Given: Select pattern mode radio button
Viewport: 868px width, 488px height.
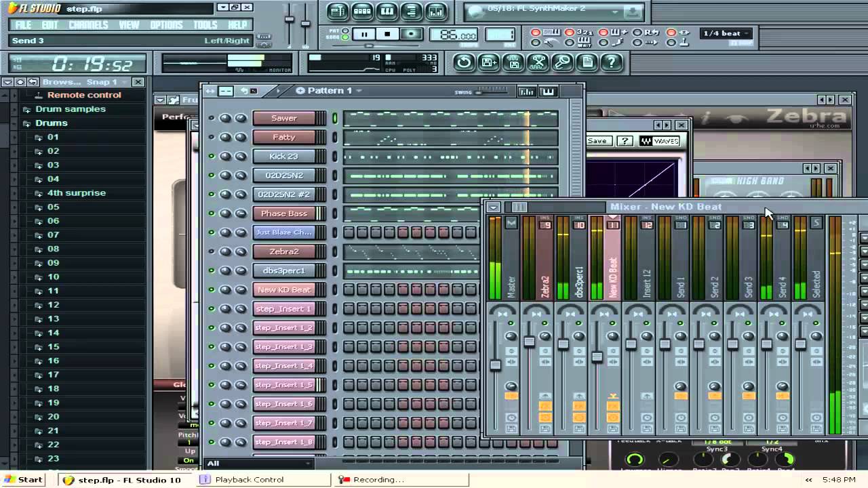Looking at the screenshot, I should [345, 30].
